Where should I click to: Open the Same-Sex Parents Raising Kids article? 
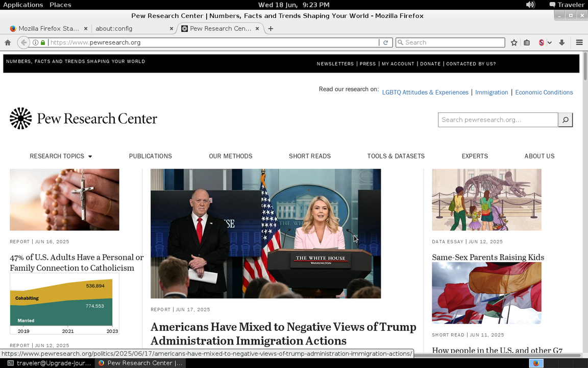pos(488,257)
